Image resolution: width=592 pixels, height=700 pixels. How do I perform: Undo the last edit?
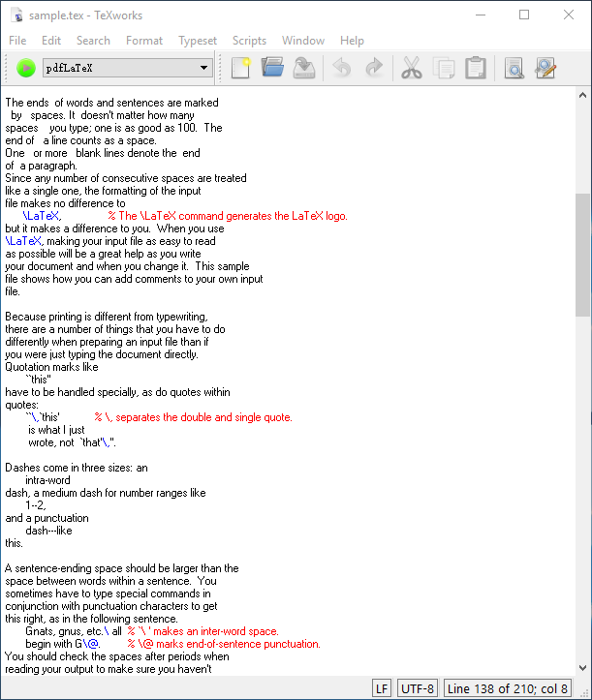pos(342,69)
